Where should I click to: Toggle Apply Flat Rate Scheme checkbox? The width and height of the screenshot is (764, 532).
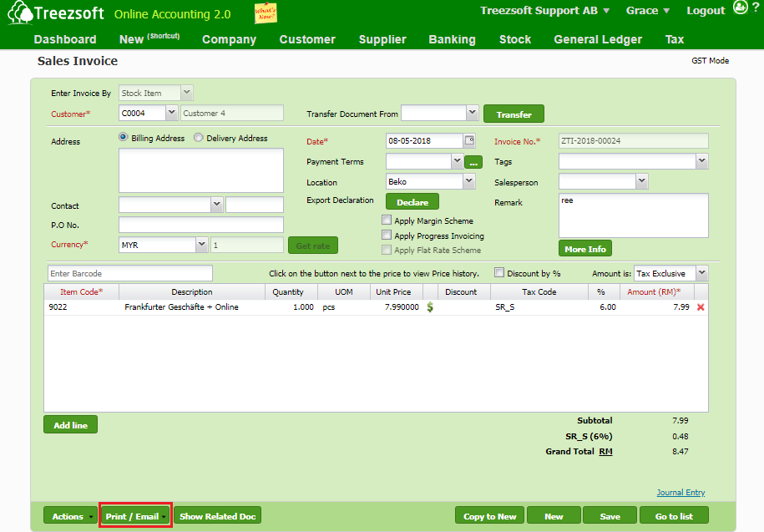coord(387,250)
